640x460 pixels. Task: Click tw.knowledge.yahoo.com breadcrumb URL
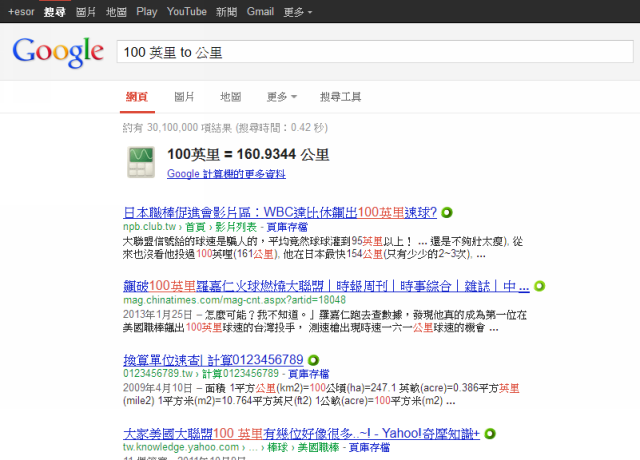[231, 447]
